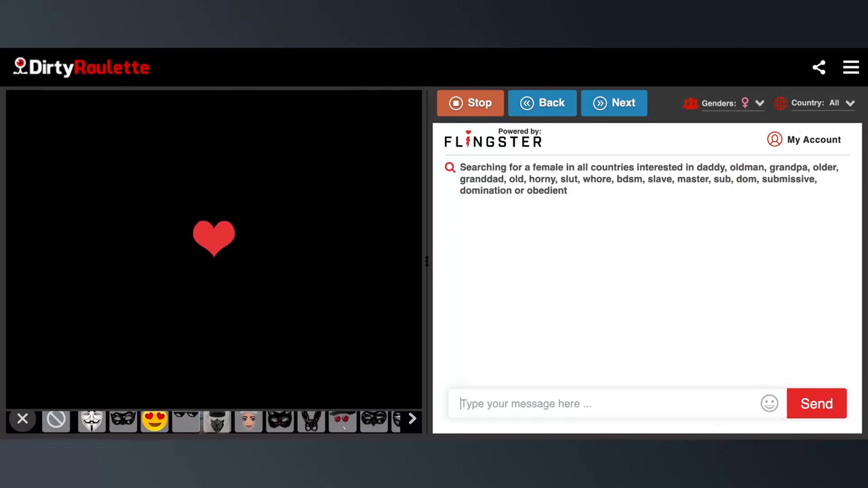Choose the black mask beside Guy Fawkes

coord(123,420)
